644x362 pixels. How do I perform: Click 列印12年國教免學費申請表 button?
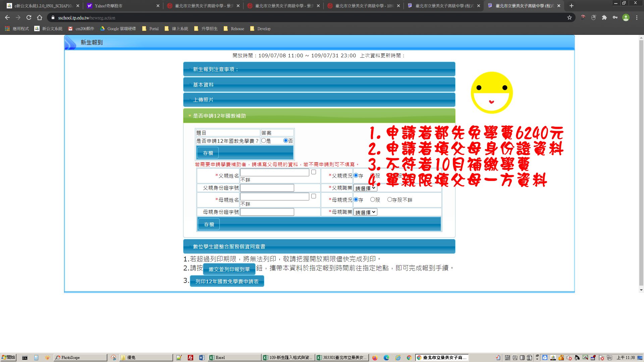coord(227,282)
